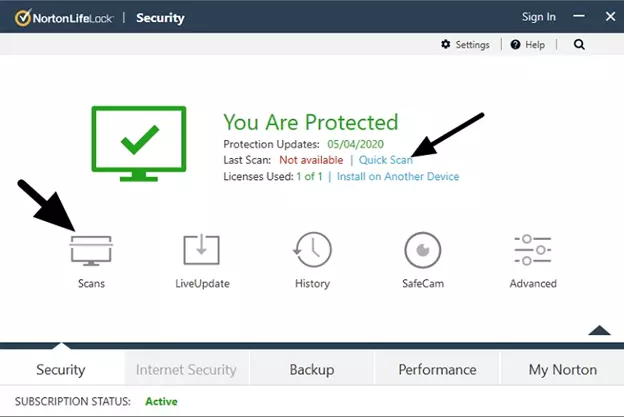Click the NortonLifeLock logo
The height and width of the screenshot is (417, 624).
(x=64, y=17)
